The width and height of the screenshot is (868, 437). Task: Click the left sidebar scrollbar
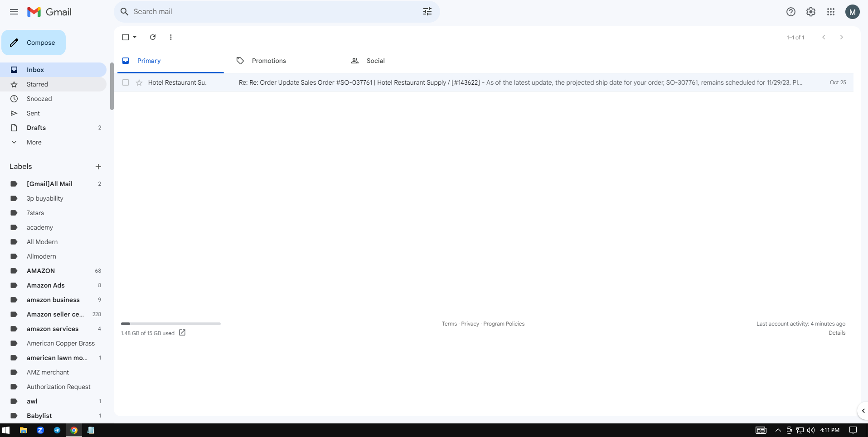(112, 86)
